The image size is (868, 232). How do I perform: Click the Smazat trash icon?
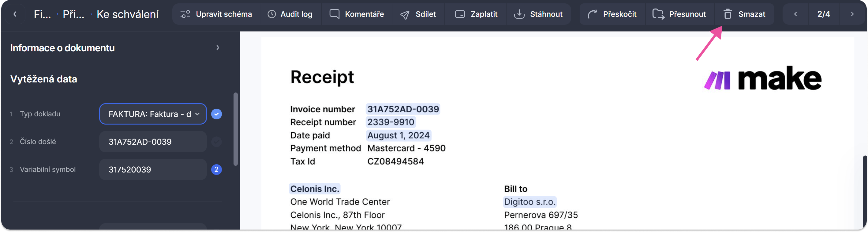click(728, 14)
